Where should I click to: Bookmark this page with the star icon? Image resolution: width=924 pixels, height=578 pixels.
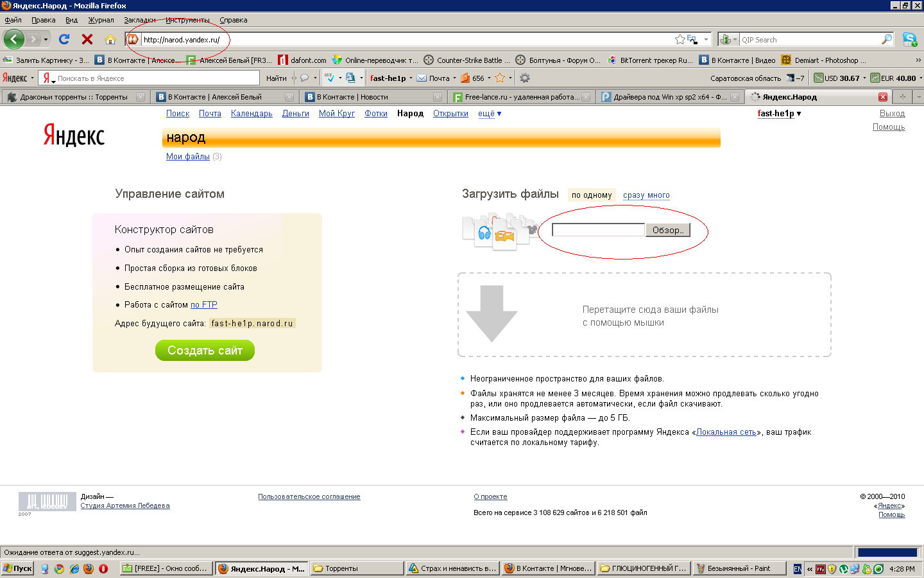coord(680,39)
